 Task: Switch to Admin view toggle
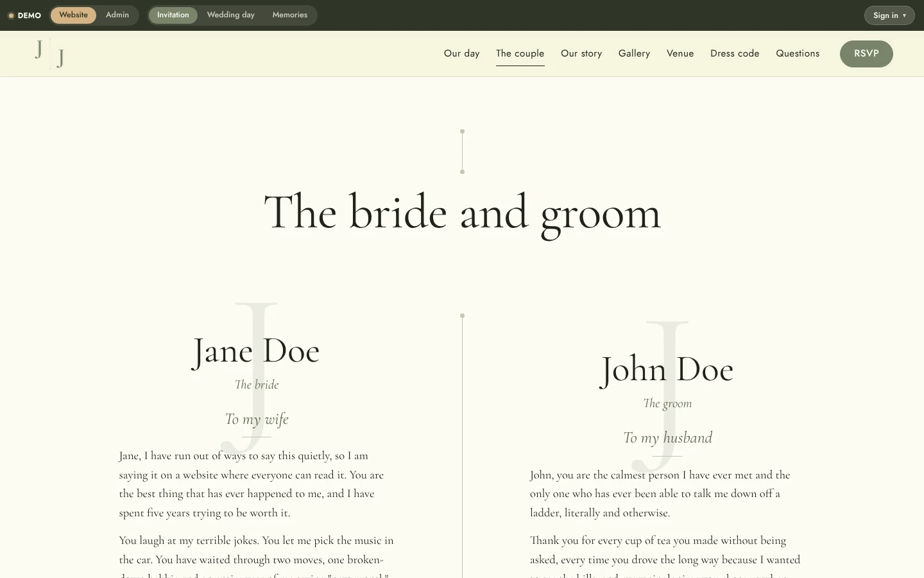pyautogui.click(x=117, y=15)
